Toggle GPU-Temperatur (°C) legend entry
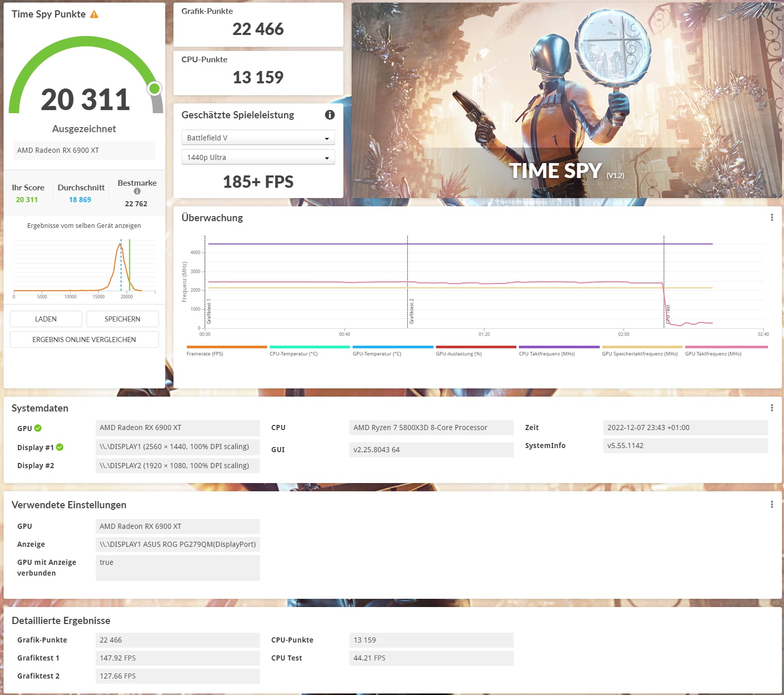The height and width of the screenshot is (695, 784). [x=393, y=351]
